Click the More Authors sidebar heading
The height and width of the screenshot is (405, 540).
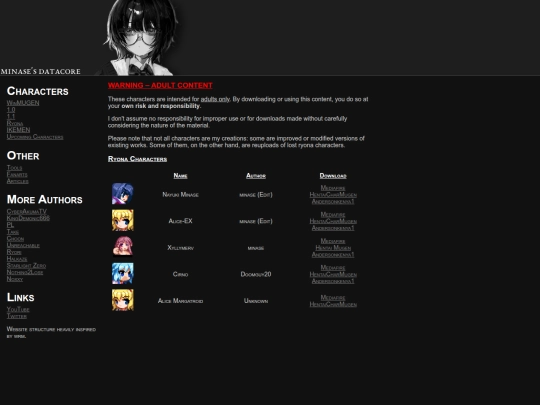(45, 199)
